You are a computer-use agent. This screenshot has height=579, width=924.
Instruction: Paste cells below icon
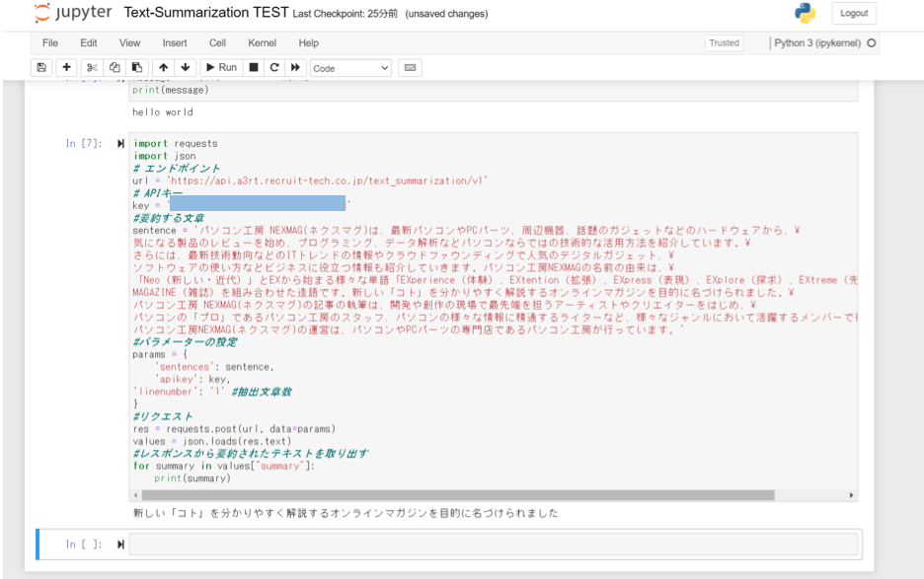136,68
